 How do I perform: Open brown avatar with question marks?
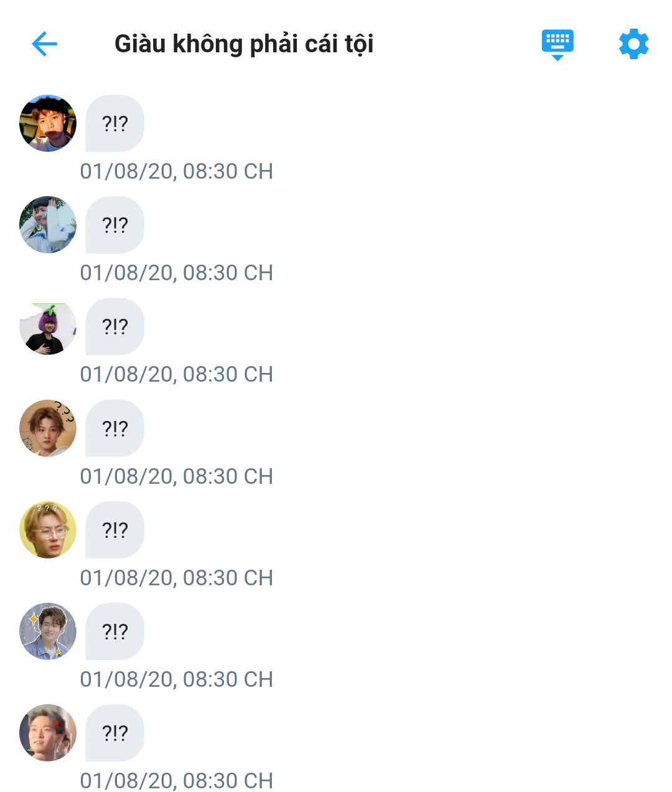(48, 428)
